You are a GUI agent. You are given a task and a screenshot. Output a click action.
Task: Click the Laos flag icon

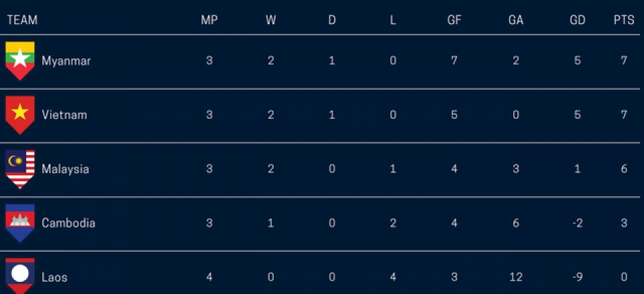(20, 275)
